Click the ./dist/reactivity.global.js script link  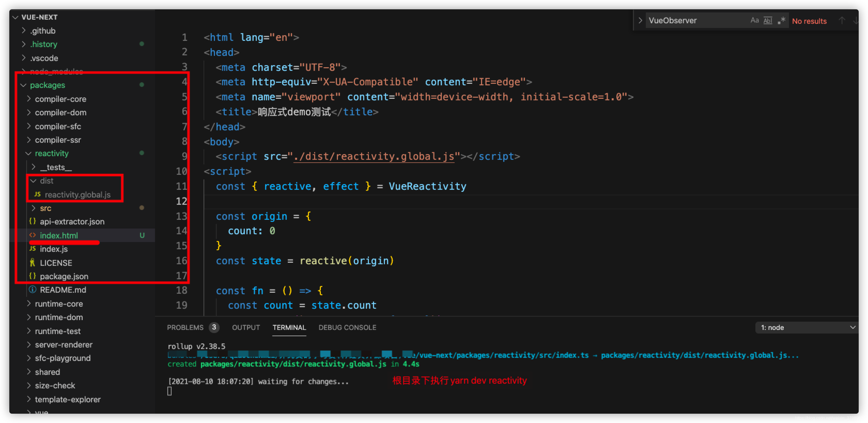[374, 156]
